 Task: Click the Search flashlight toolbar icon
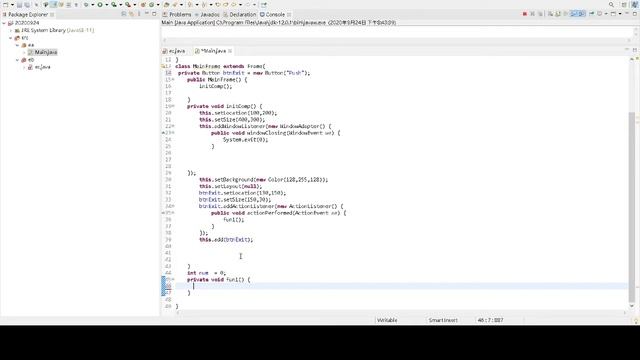(x=175, y=4)
